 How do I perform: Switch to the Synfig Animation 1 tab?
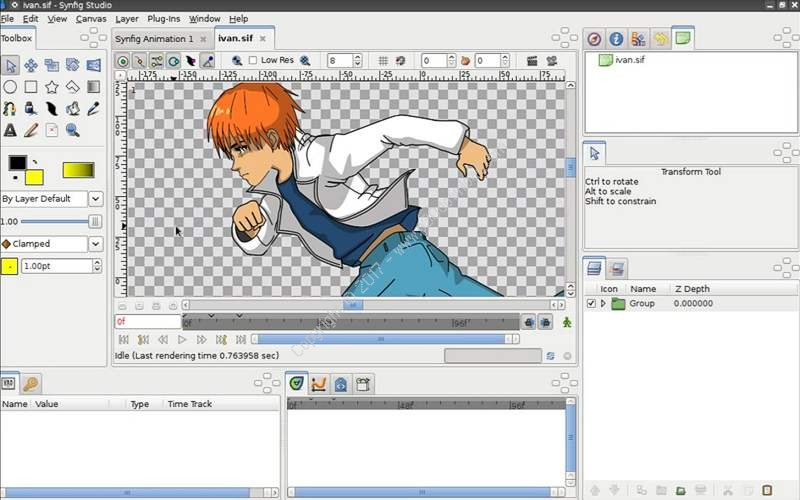[x=154, y=39]
